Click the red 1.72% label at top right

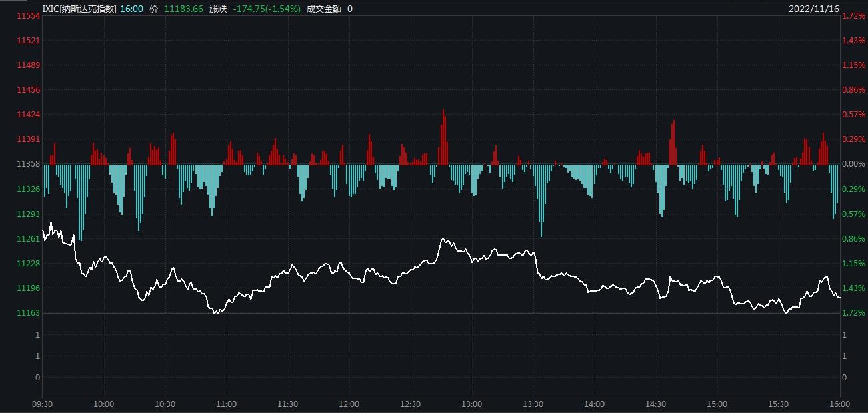coord(853,16)
